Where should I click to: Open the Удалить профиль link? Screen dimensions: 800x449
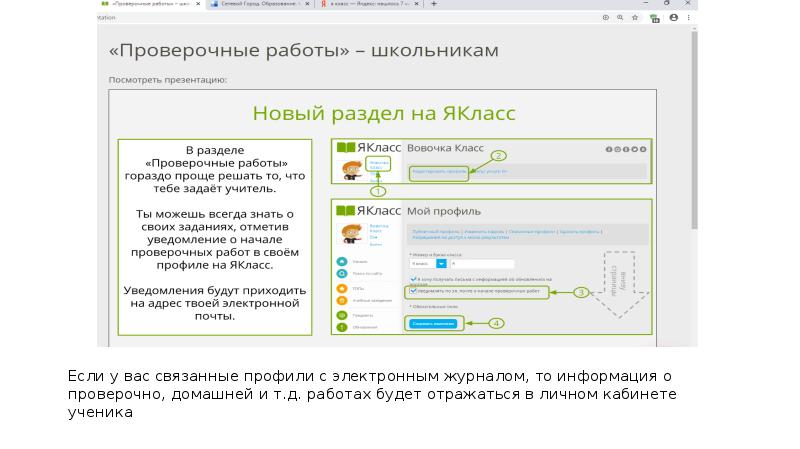tap(579, 232)
